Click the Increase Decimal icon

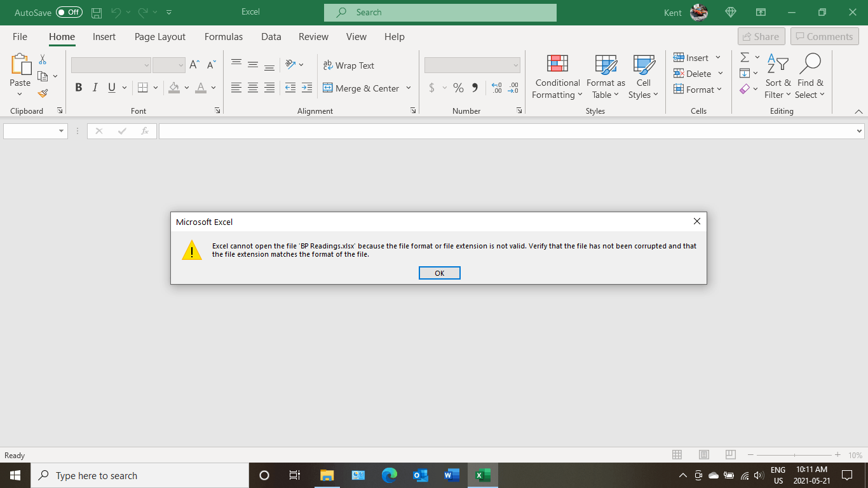coord(497,88)
